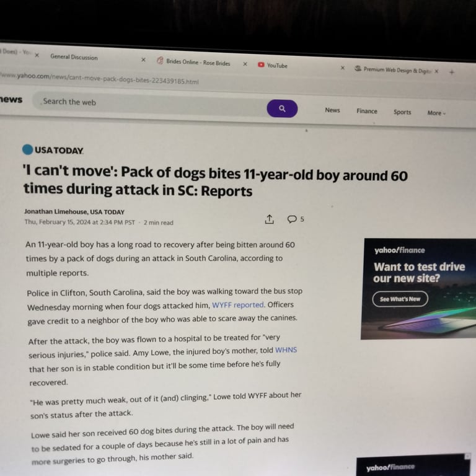Expand the More dropdown menu
The width and height of the screenshot is (476, 476).
pos(436,113)
